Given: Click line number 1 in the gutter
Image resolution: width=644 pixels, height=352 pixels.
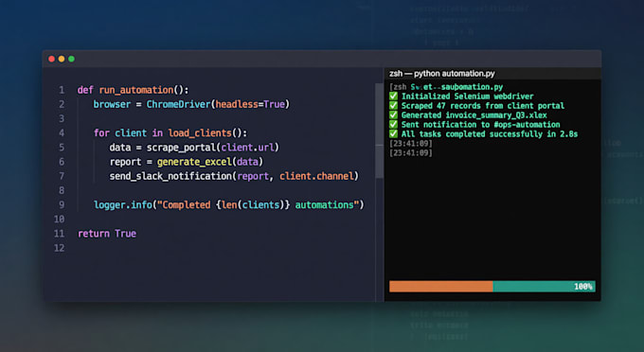Looking at the screenshot, I should point(62,90).
